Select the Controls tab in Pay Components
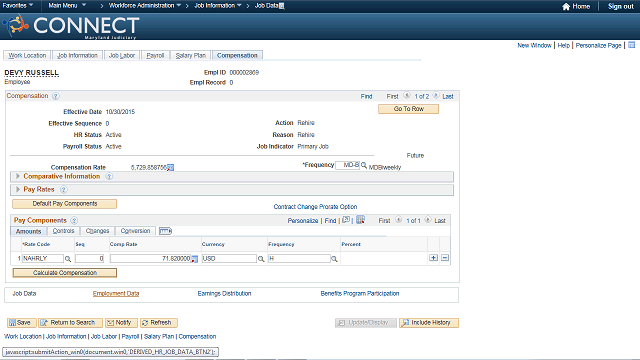 tap(63, 231)
